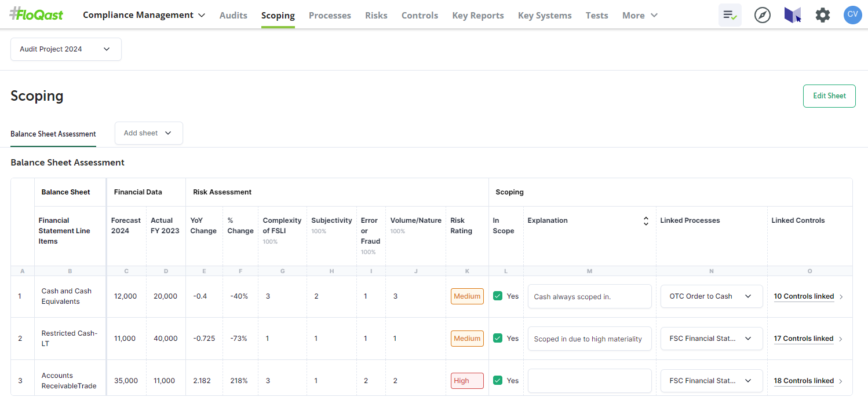868x397 pixels.
Task: Click the Subjectivity column header
Action: coord(331,220)
